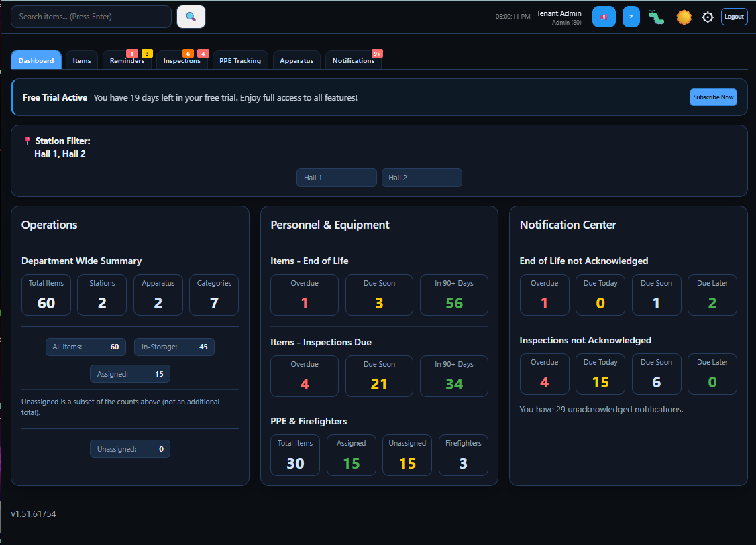Screen dimensions: 756x545
Task: Toggle the theme using the sun icon
Action: [683, 17]
